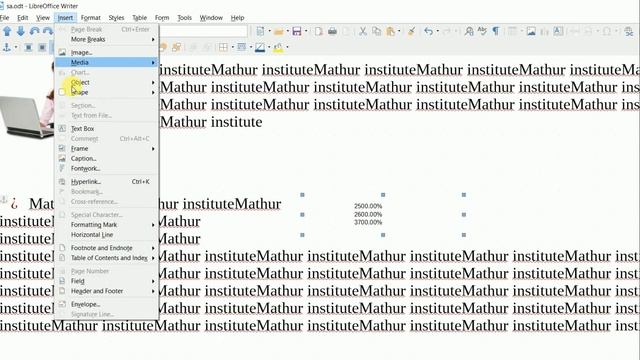640x360 pixels.
Task: Click the Line Color toolbar icon
Action: (260, 47)
